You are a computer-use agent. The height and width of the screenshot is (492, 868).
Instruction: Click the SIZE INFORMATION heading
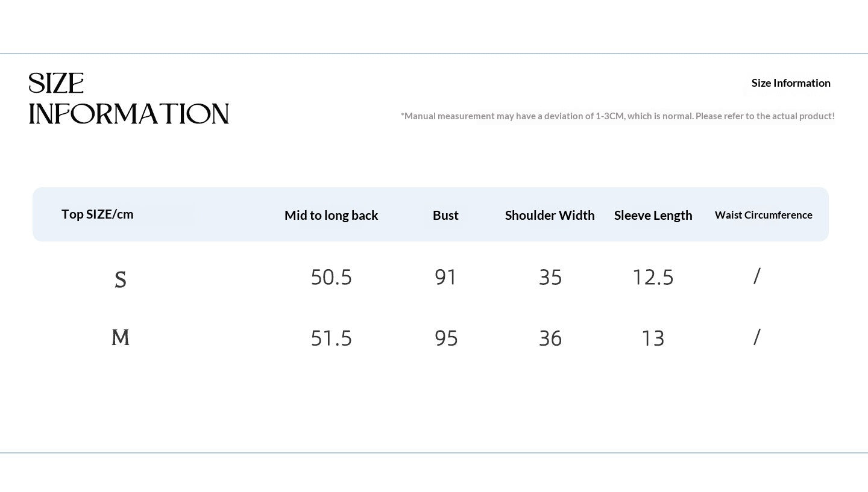pos(129,99)
